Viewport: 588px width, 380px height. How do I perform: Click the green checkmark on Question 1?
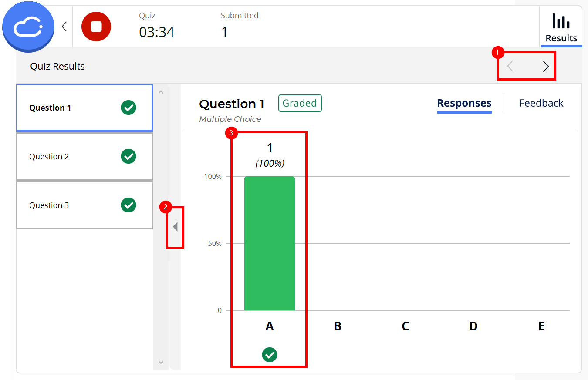click(x=128, y=108)
